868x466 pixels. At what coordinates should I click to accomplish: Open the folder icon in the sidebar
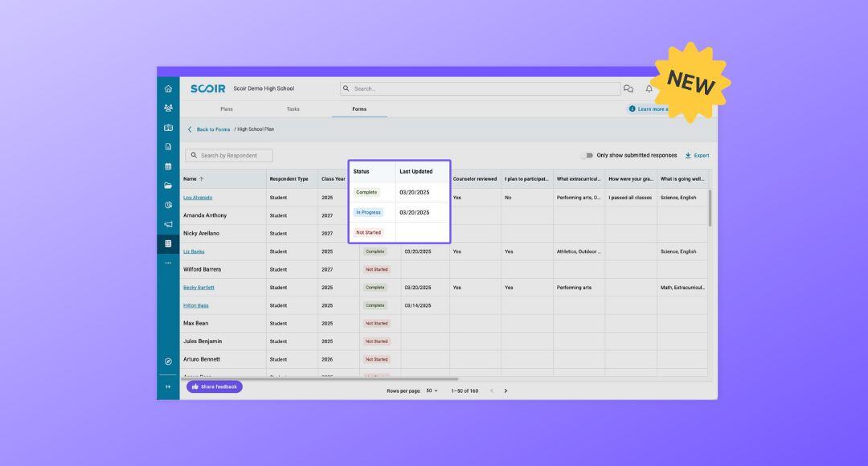(168, 185)
